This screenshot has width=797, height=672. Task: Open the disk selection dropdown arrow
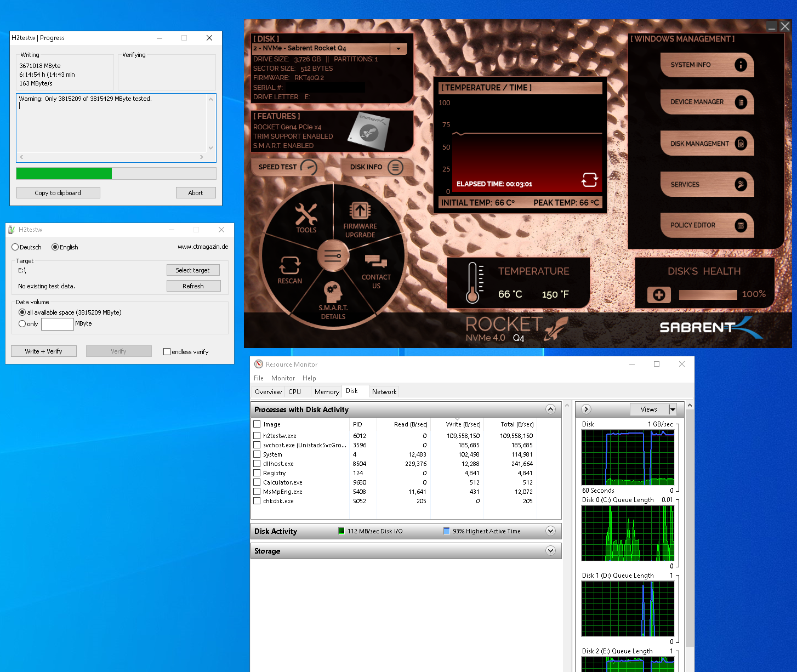pyautogui.click(x=398, y=48)
